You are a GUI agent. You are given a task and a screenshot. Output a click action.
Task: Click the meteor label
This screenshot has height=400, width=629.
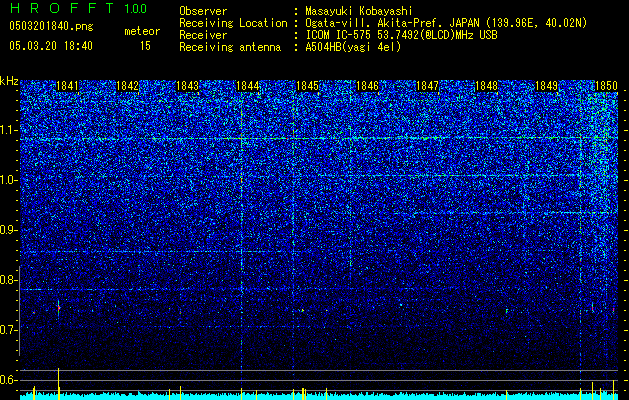coord(142,31)
